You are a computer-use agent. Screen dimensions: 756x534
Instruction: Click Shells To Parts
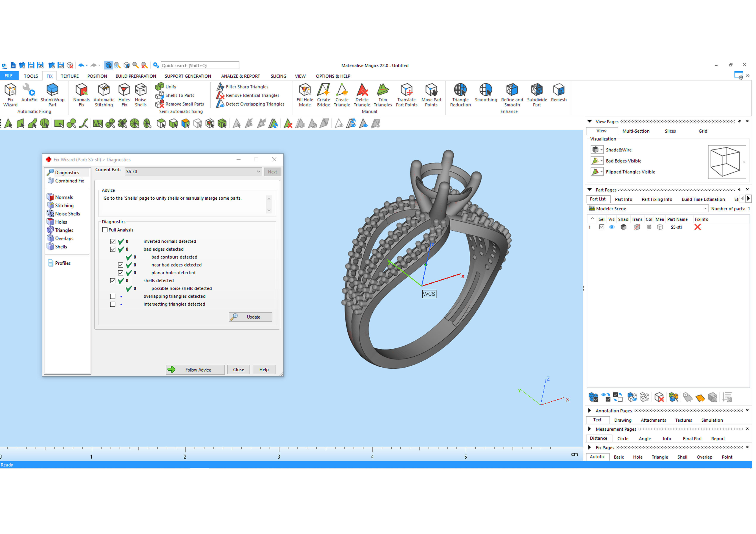tap(175, 95)
